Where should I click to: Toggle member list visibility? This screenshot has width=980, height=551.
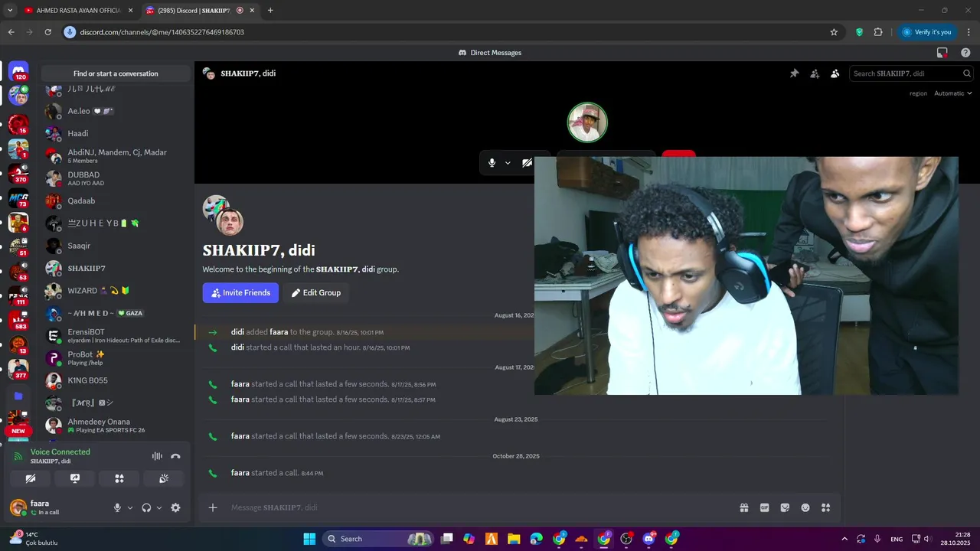(835, 73)
